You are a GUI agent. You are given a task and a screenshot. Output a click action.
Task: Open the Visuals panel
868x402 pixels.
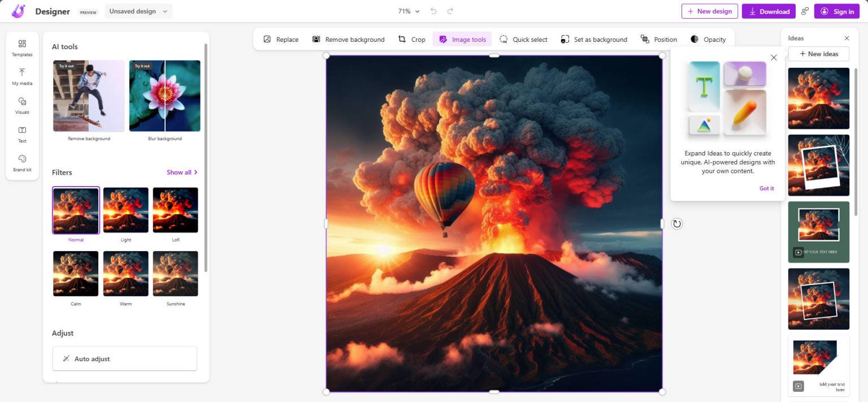click(x=22, y=106)
